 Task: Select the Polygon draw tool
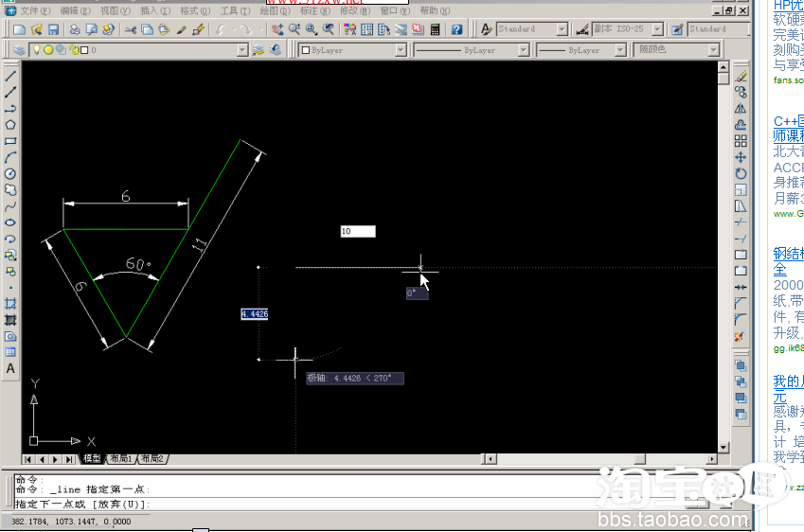tap(11, 124)
